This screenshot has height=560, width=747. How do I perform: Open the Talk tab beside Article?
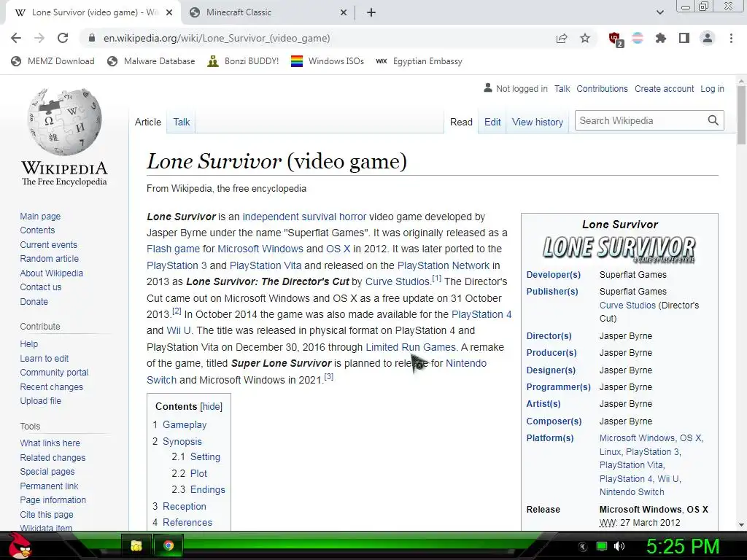[x=181, y=122]
